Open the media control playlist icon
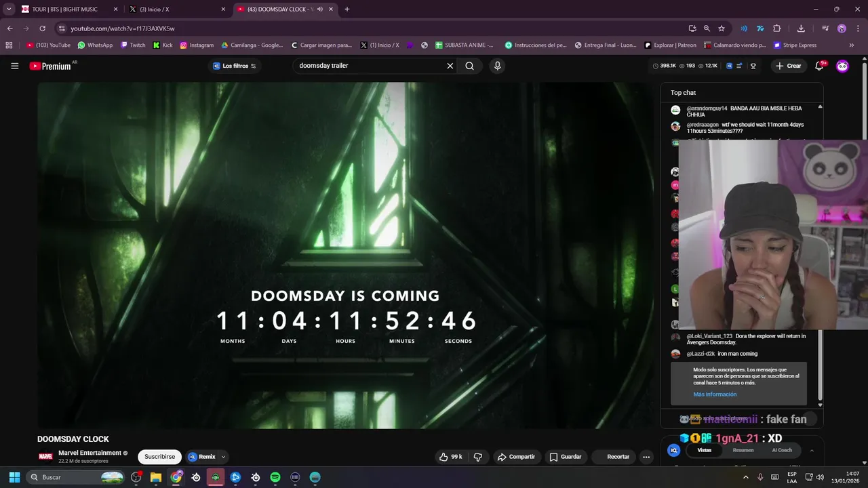 (825, 28)
